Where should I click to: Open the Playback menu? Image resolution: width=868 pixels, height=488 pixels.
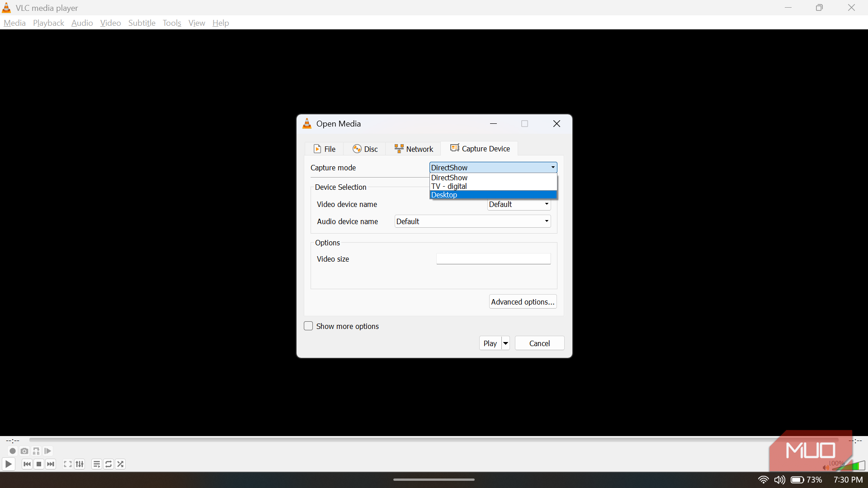click(48, 23)
